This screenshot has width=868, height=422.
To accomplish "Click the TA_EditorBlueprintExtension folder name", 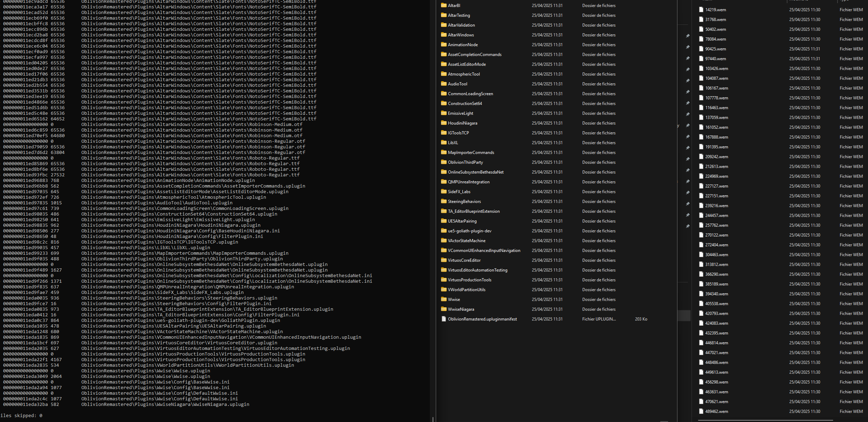I will 474,211.
